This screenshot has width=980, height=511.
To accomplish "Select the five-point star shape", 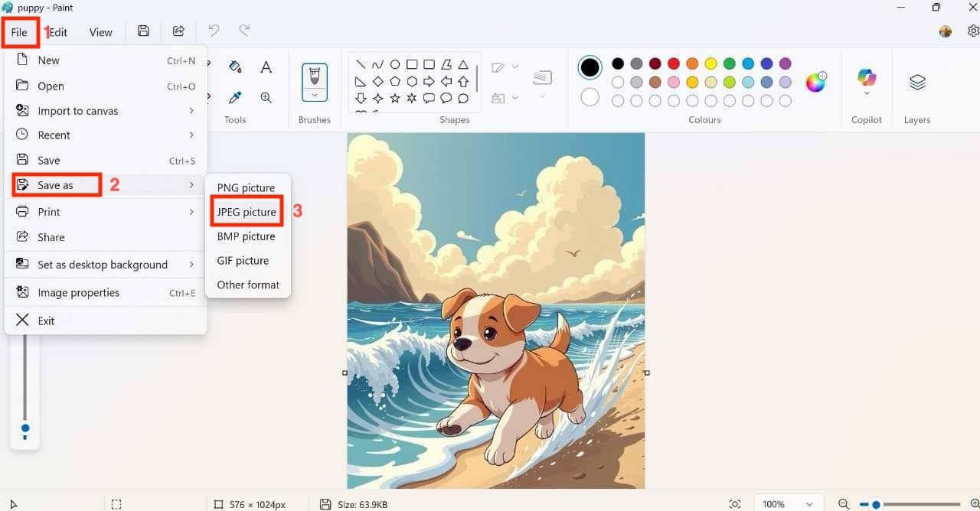I will pyautogui.click(x=395, y=98).
